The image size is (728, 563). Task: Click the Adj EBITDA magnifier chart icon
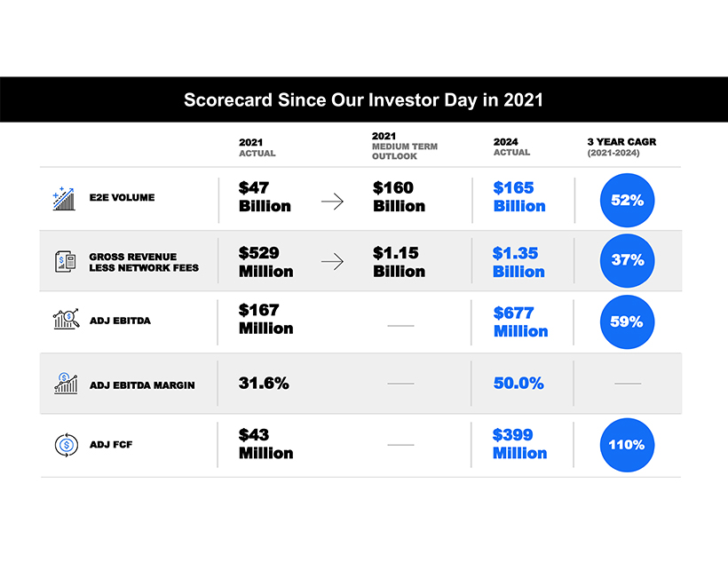coord(66,320)
